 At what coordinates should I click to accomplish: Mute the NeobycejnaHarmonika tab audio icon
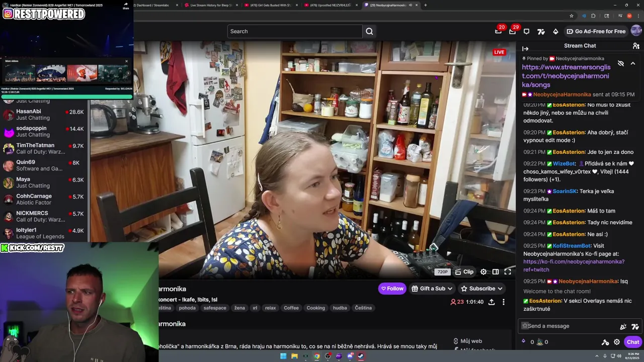[410, 5]
